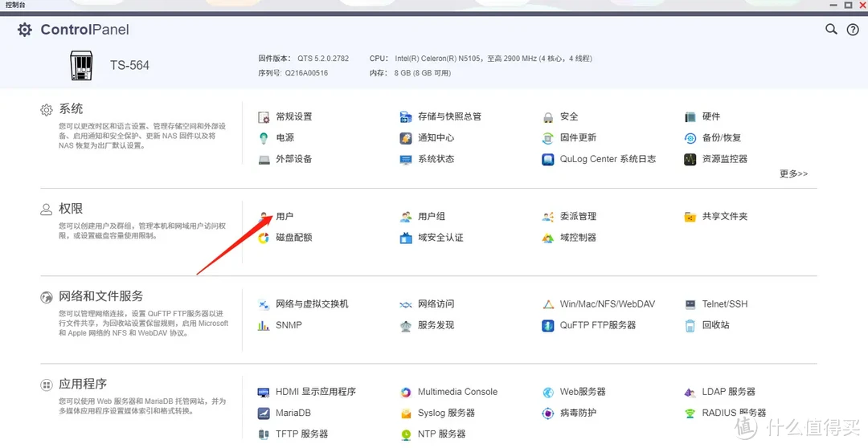Click the TS-564 model name text
Viewport: 868px width, 448px height.
pyautogui.click(x=129, y=65)
